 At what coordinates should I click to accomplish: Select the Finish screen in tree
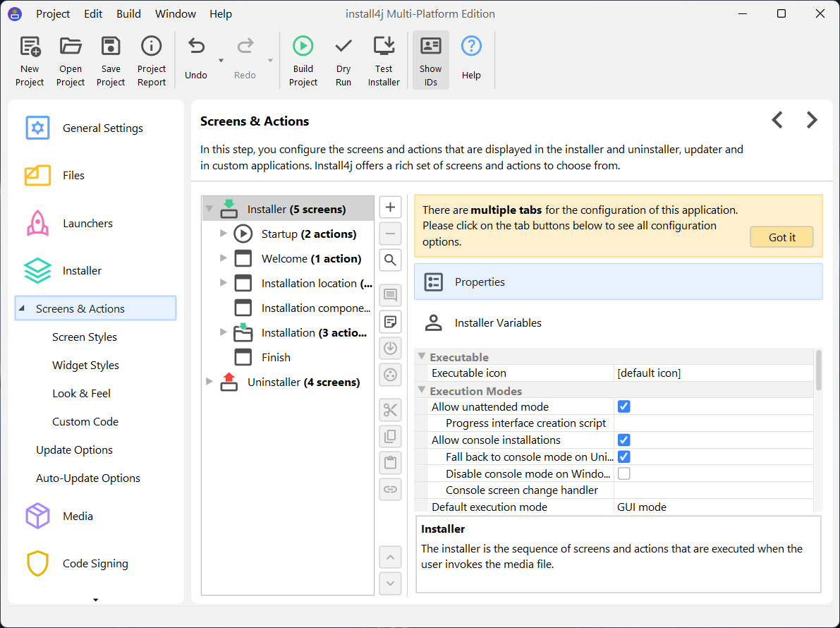point(276,358)
